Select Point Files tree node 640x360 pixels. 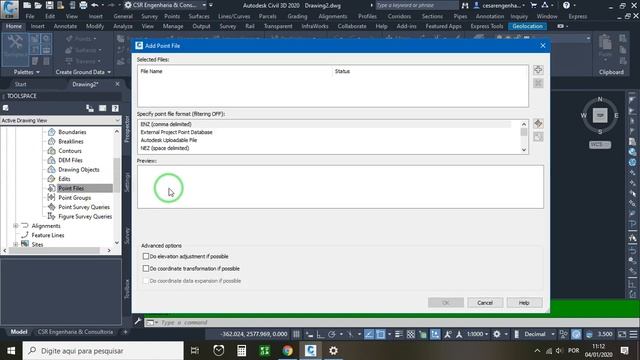[x=71, y=189]
